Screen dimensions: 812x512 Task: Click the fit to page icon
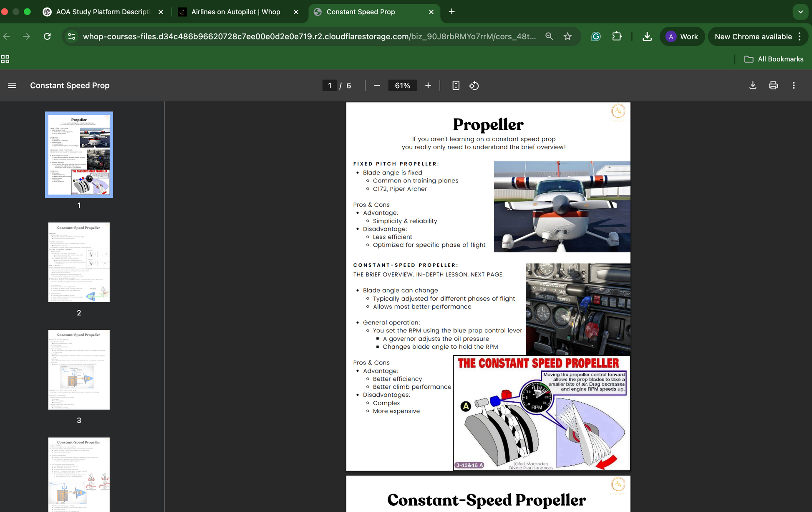[456, 85]
